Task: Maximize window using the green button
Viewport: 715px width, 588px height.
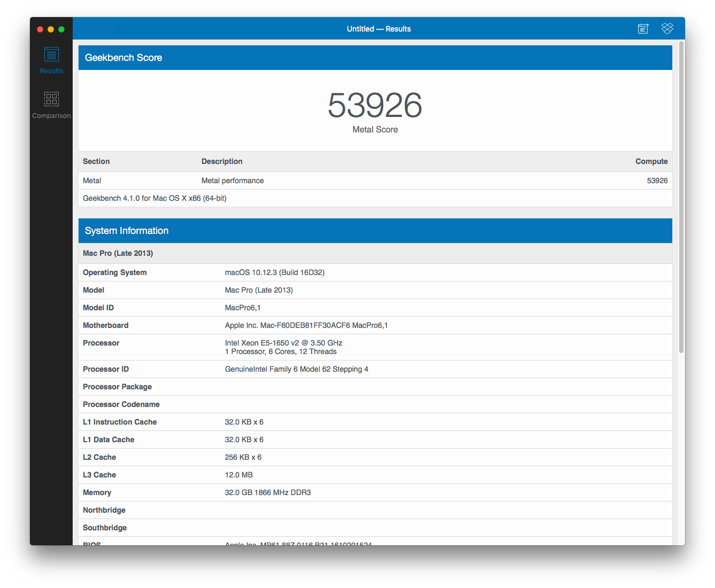Action: pyautogui.click(x=61, y=29)
